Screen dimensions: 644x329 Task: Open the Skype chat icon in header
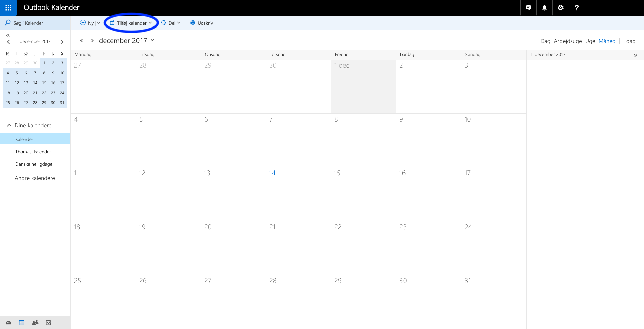pos(528,8)
